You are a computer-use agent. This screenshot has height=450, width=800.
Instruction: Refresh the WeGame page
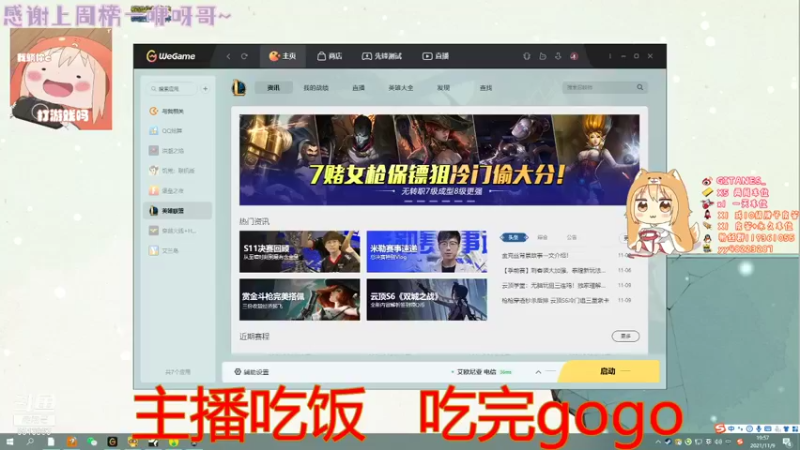[244, 56]
